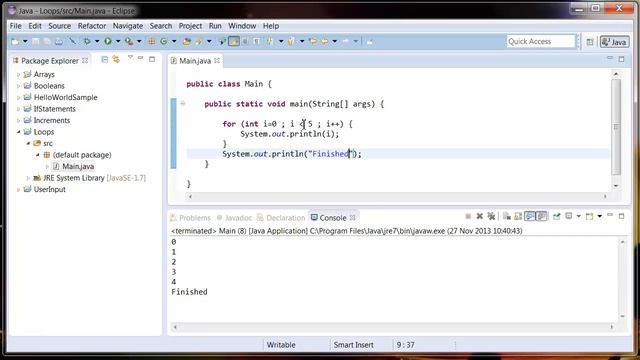
Task: Open the Run button dropdown arrow
Action: point(118,41)
